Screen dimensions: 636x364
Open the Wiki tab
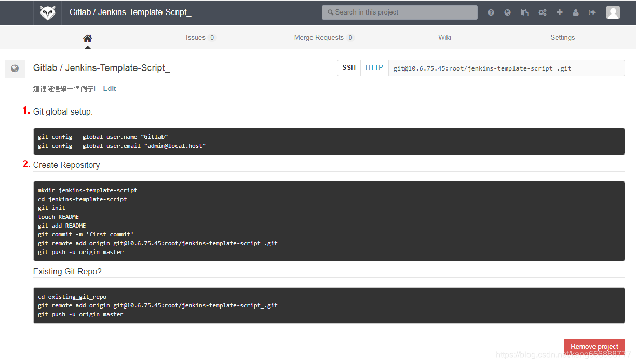click(x=444, y=37)
